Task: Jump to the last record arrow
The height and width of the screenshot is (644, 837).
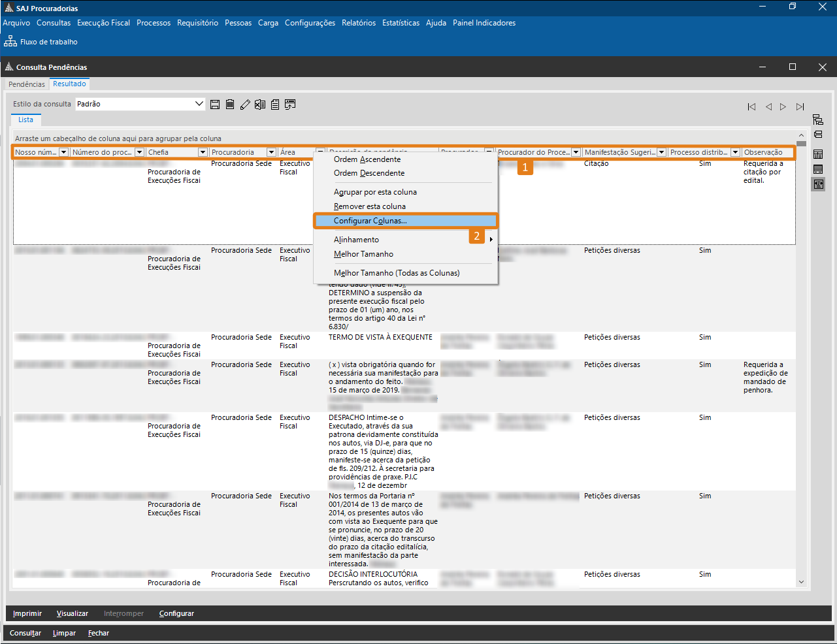Action: (x=800, y=107)
